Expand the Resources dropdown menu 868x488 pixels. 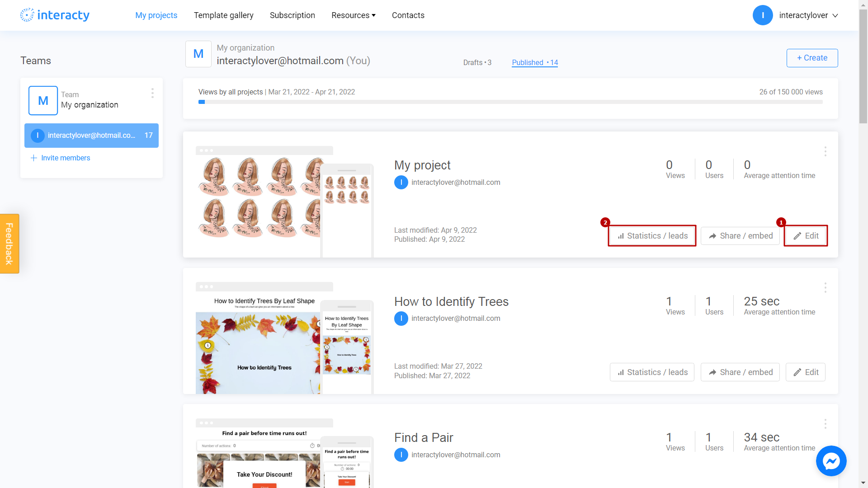[x=353, y=15]
